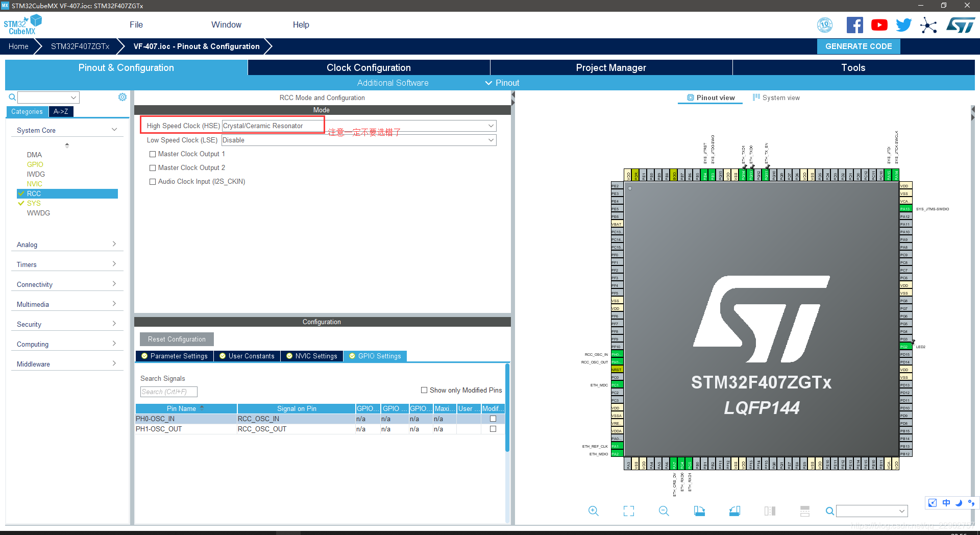Enable Master Clock Output 2 checkbox
This screenshot has height=535, width=980.
(152, 168)
